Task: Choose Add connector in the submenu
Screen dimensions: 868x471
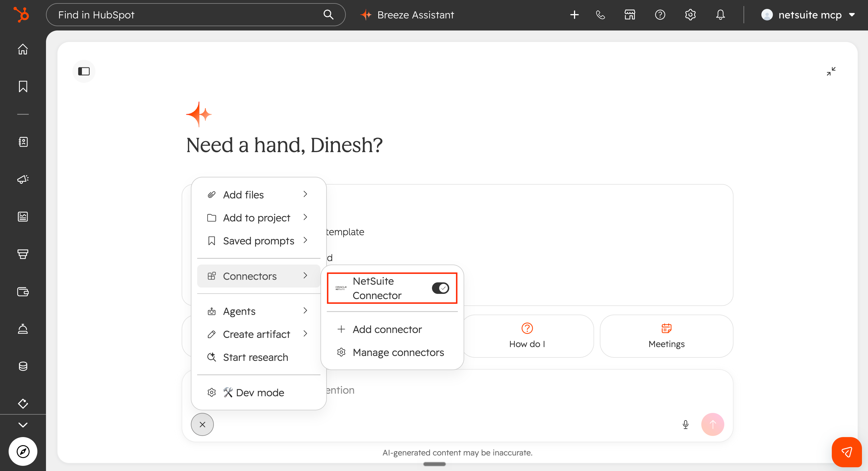Action: tap(392, 330)
